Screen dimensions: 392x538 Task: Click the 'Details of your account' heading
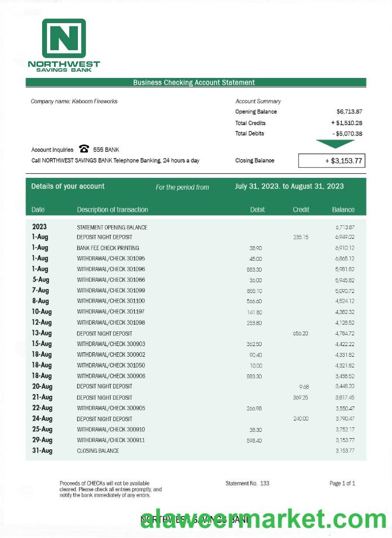[68, 186]
